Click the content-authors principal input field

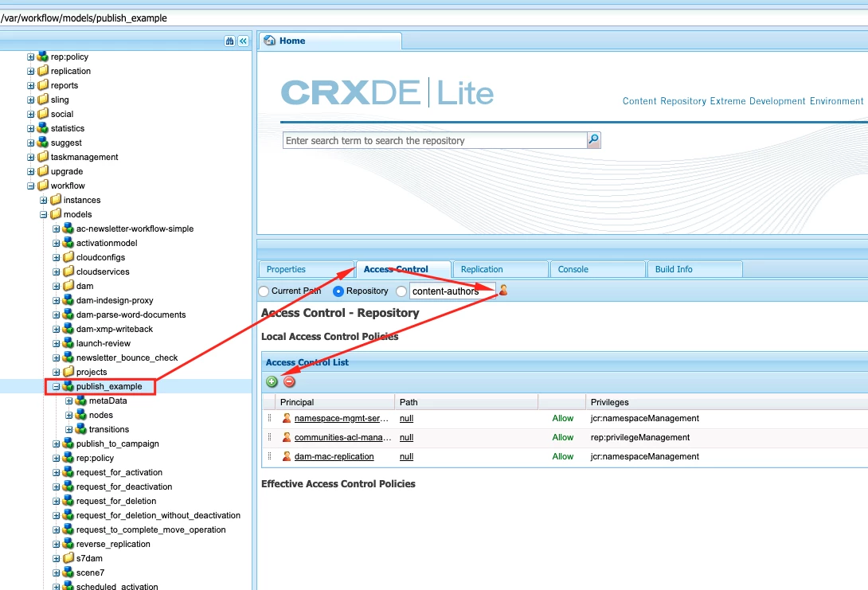point(452,291)
